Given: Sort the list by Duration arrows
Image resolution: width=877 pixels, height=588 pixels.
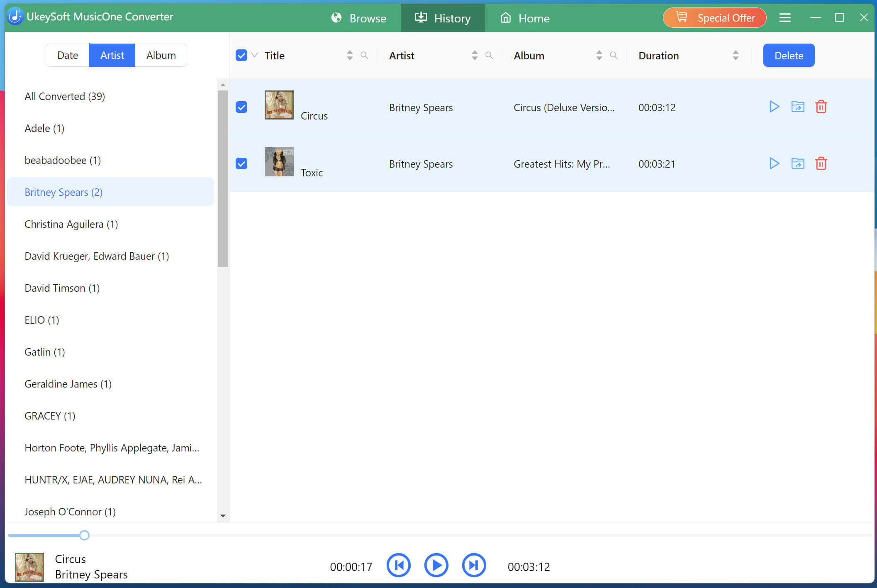Looking at the screenshot, I should [736, 55].
